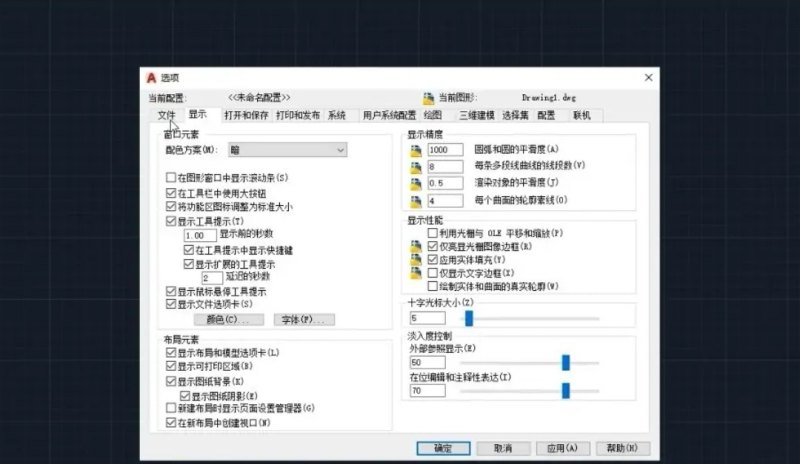Viewport: 800px width, 464px height.
Task: Open the 打开和保存 tab
Action: [246, 115]
